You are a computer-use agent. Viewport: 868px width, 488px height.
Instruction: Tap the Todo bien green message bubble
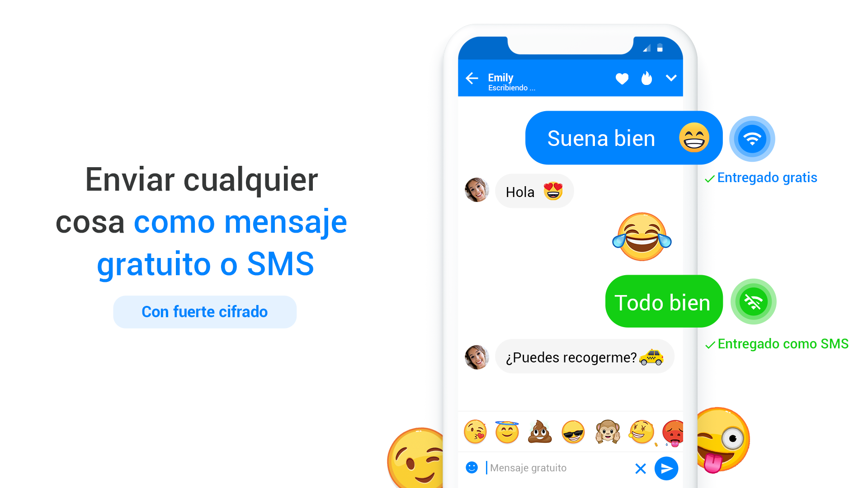click(x=664, y=301)
